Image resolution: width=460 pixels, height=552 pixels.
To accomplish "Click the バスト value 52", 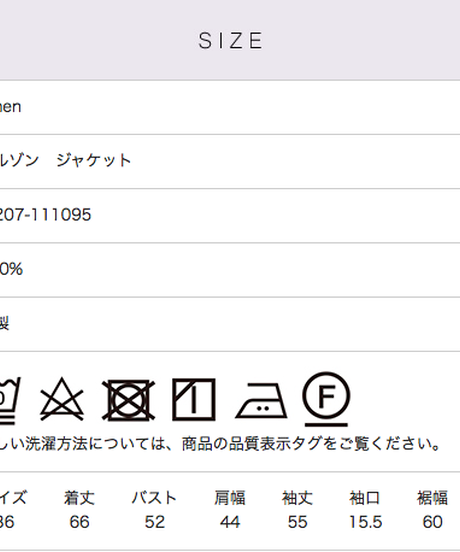I will coord(155,522).
